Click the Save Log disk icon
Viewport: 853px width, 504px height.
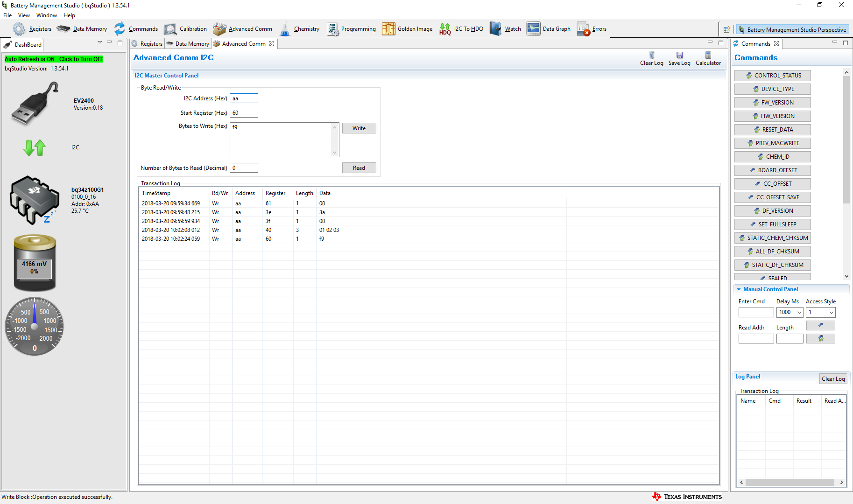pyautogui.click(x=680, y=56)
